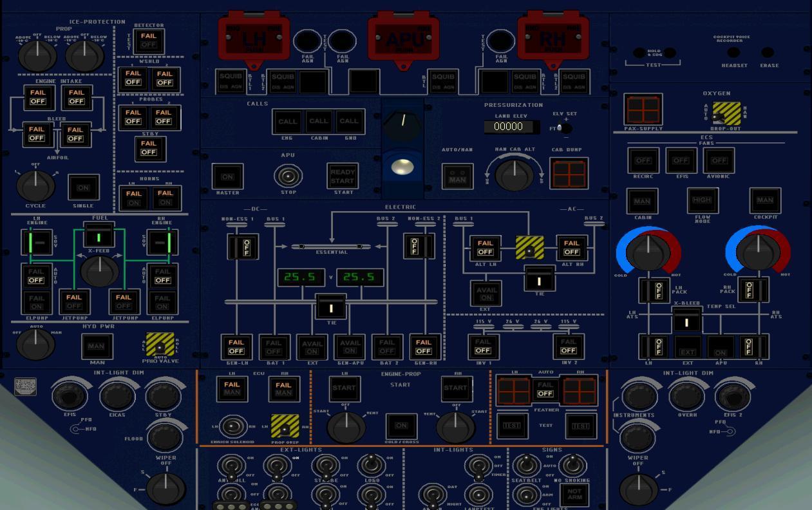Flip the guarded PROP OVSP test switch
Image resolution: width=812 pixels, height=510 pixels.
[x=285, y=426]
